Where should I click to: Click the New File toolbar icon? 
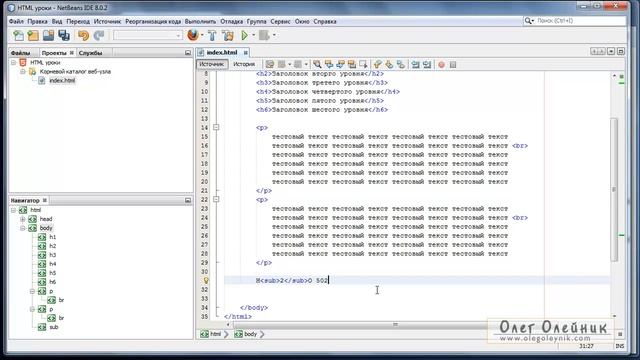[18, 36]
